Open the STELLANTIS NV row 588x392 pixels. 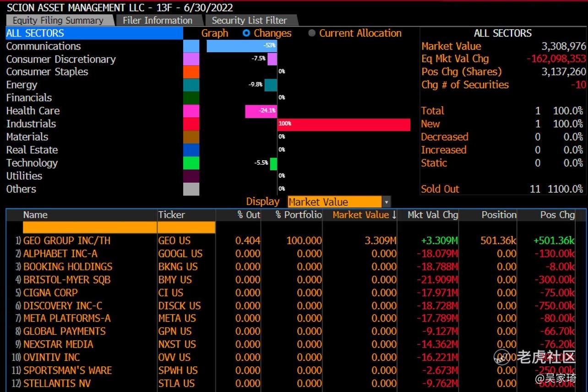pos(57,383)
